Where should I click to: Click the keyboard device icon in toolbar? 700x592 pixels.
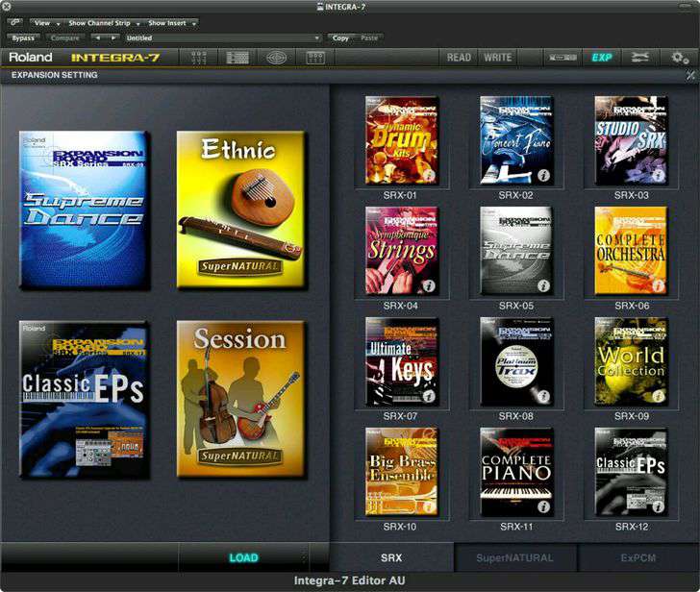562,58
